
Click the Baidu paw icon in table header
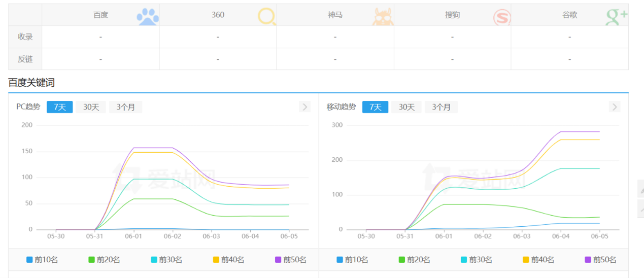147,16
